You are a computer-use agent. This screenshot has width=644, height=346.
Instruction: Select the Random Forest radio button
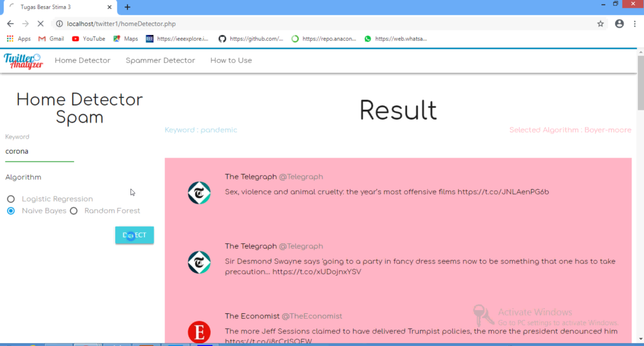73,211
